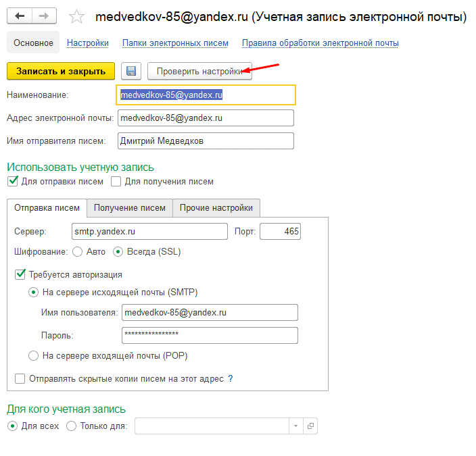This screenshot has height=456, width=476.
Task: Open selection window icon next to Только для
Action: coord(310,426)
